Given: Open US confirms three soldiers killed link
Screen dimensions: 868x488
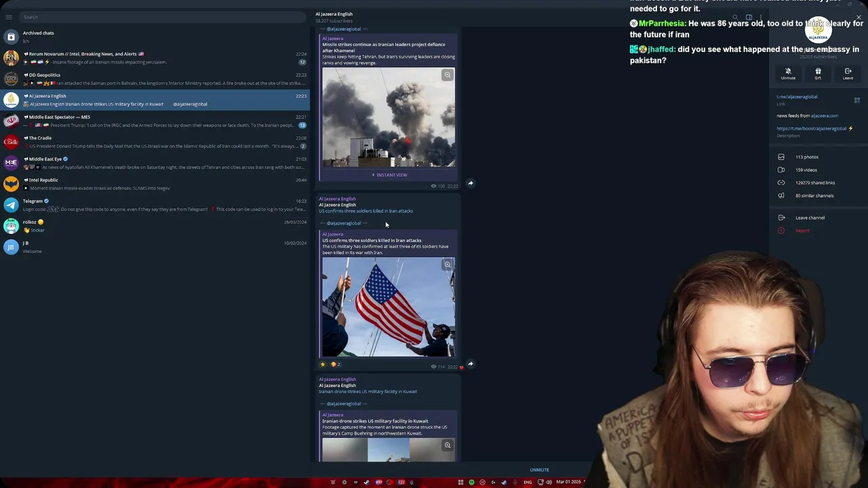Looking at the screenshot, I should point(366,211).
